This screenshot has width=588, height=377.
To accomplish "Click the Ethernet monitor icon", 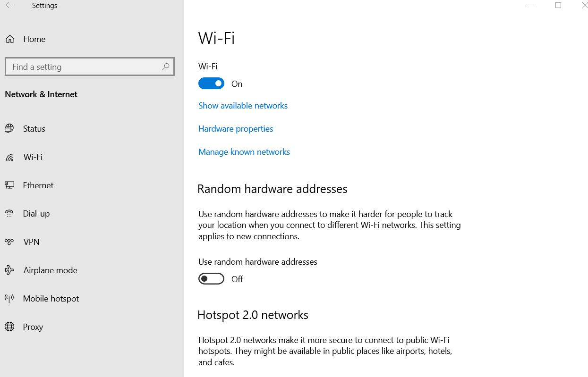I will coord(9,185).
